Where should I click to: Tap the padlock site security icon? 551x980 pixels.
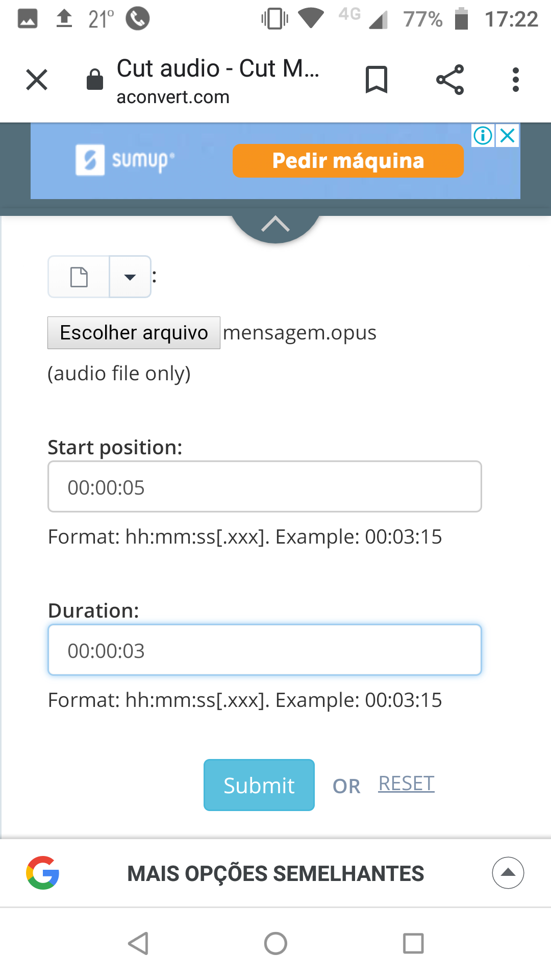click(x=95, y=79)
